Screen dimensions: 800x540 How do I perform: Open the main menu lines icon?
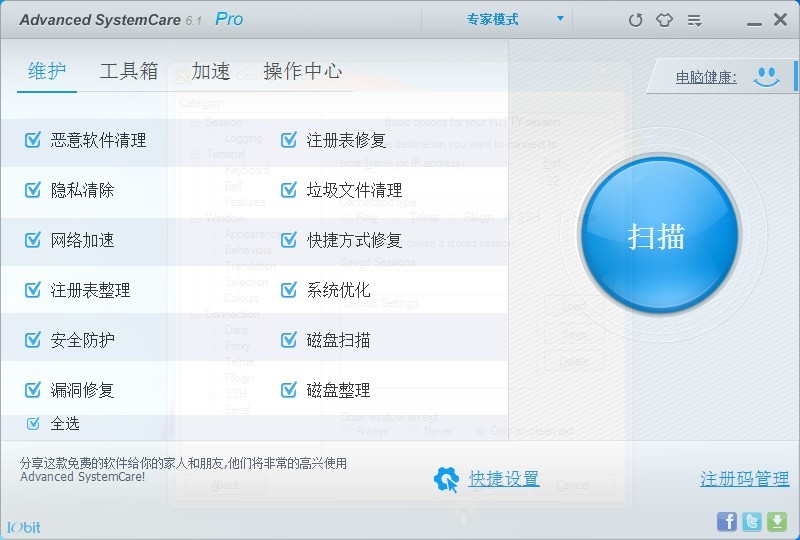click(x=694, y=20)
